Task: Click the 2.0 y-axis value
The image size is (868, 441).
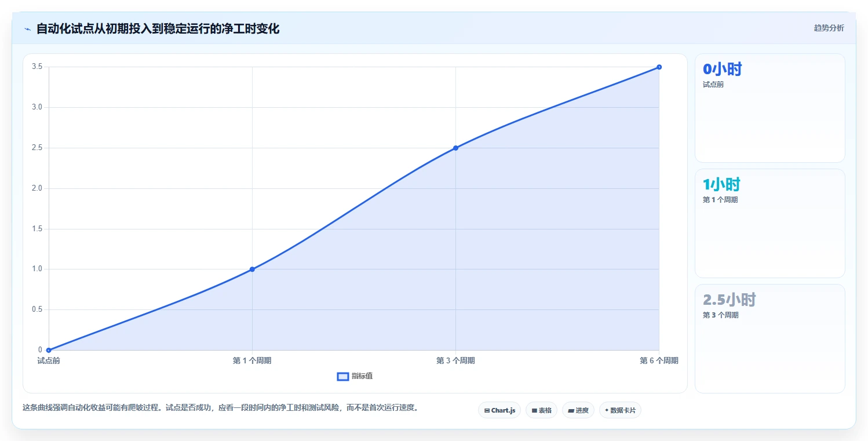Action: pyautogui.click(x=37, y=188)
